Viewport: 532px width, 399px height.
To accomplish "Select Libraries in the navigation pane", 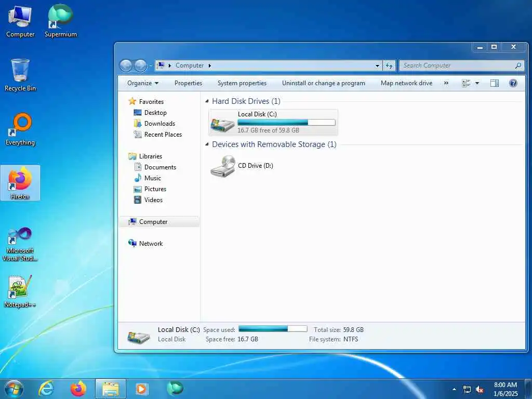I will [150, 156].
